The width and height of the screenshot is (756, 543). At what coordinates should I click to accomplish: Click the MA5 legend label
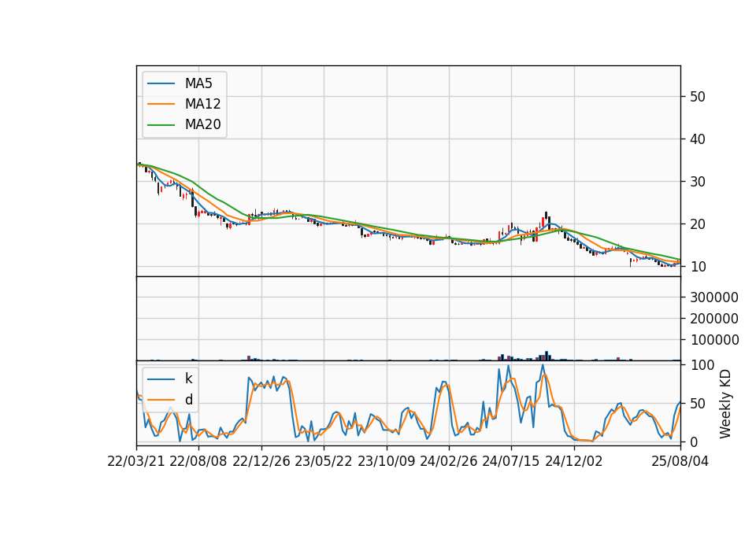pyautogui.click(x=198, y=83)
